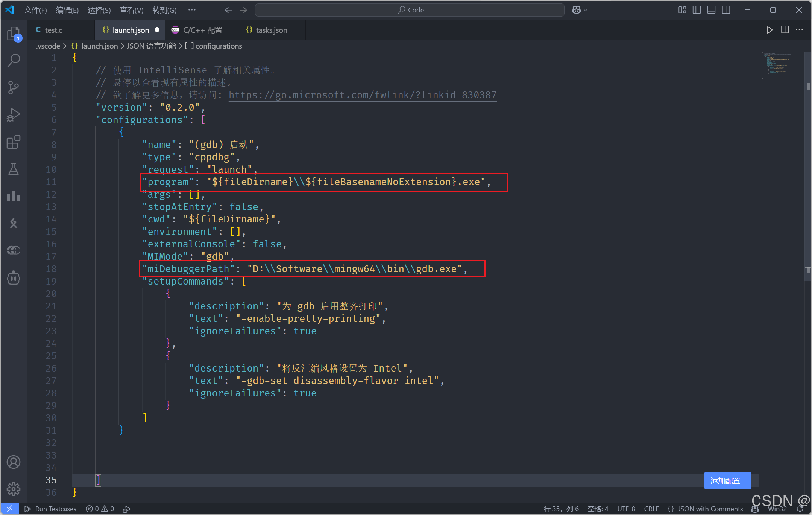Viewport: 812px width, 515px height.
Task: Open the Manage gear settings icon
Action: 14,489
